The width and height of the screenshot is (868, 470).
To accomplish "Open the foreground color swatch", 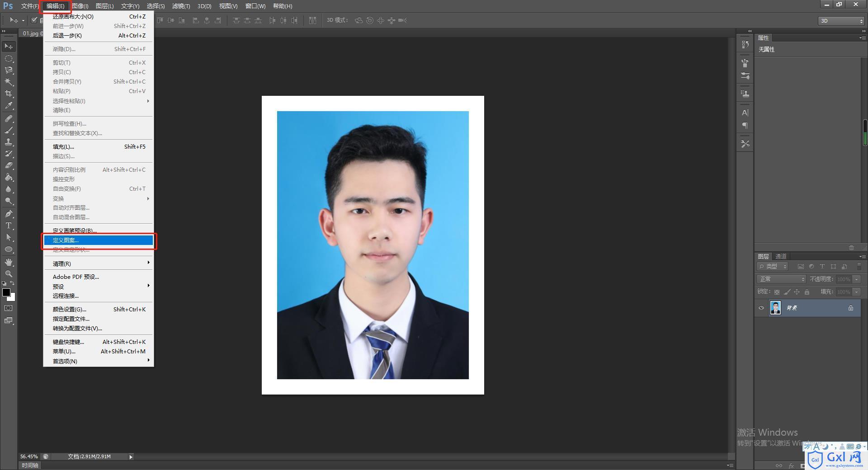I will click(x=6, y=292).
